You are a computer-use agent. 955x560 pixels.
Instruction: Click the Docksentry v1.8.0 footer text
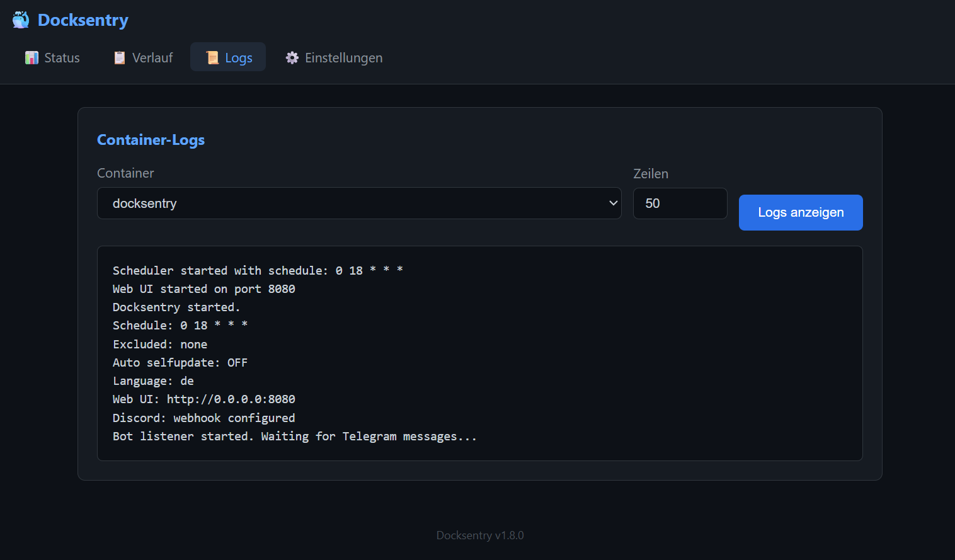coord(480,535)
